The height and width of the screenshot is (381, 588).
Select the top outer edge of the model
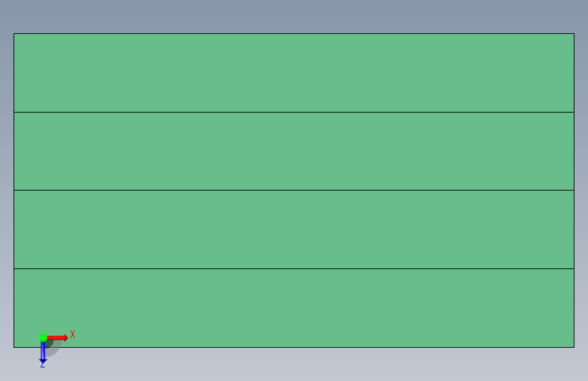tap(294, 34)
